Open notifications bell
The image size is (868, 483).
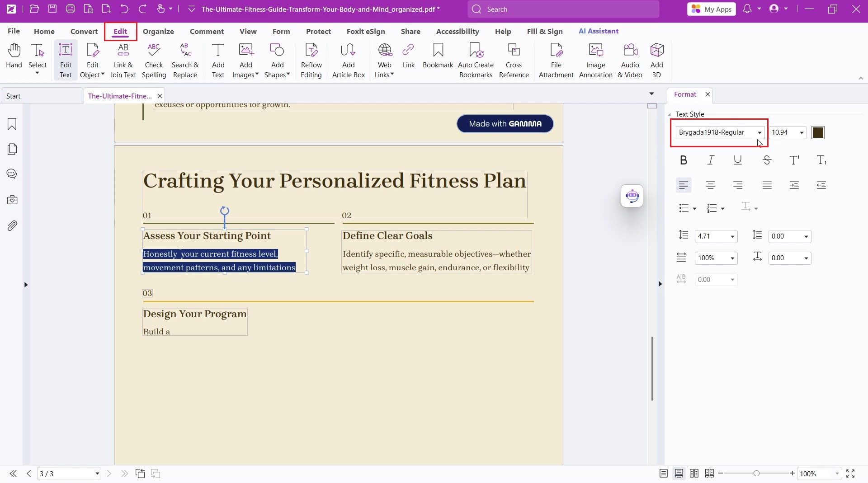click(747, 9)
